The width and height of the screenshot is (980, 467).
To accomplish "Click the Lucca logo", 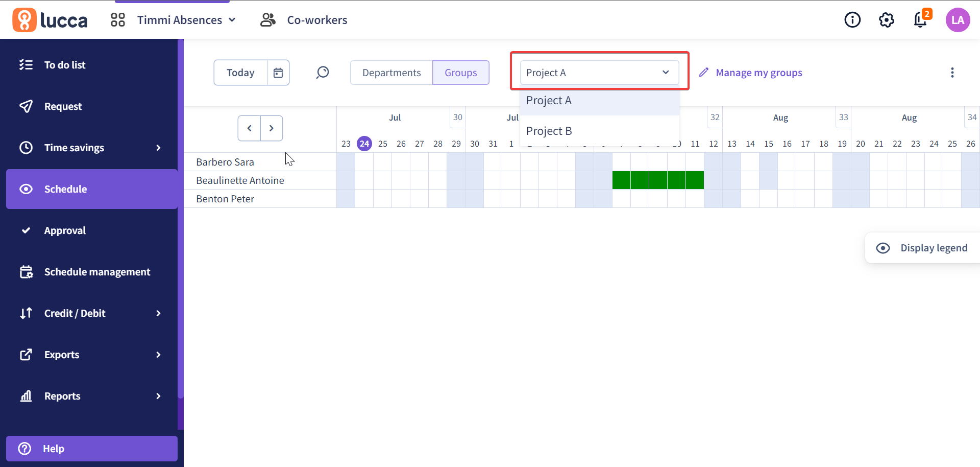I will [x=50, y=20].
